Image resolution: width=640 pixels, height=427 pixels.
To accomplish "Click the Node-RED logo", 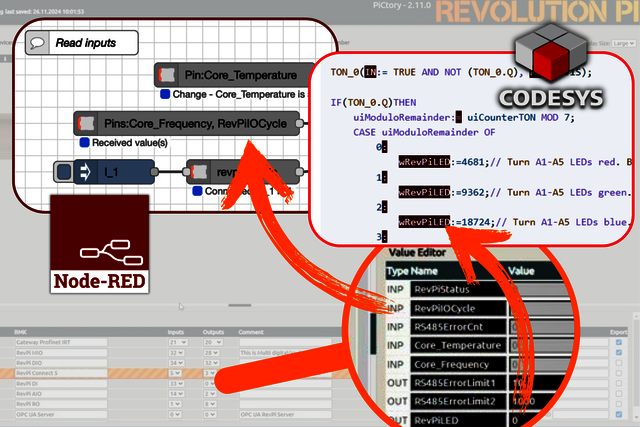I will click(x=100, y=244).
